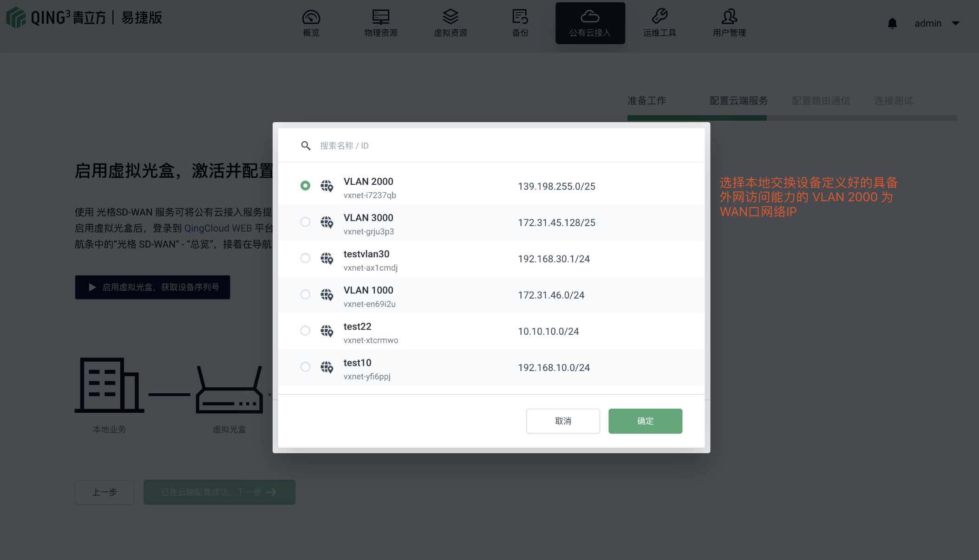
Task: Open the 运维工具 wrench icon
Action: [659, 17]
